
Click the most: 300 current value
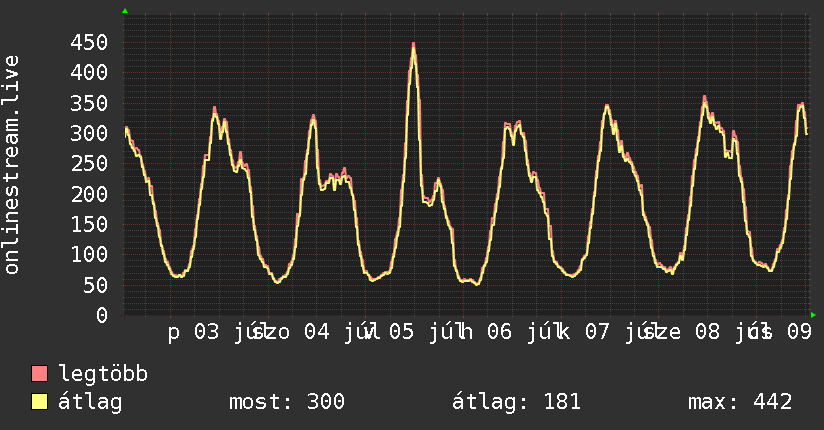(x=287, y=402)
